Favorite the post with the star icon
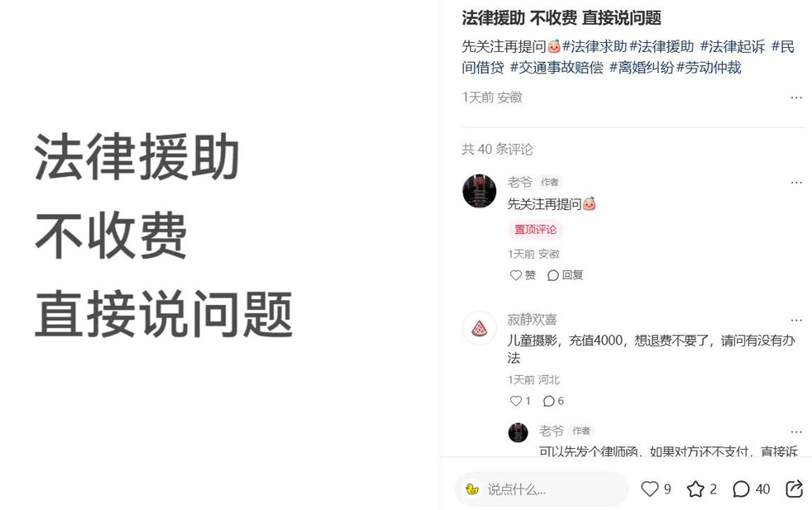This screenshot has height=510, width=812. [695, 489]
